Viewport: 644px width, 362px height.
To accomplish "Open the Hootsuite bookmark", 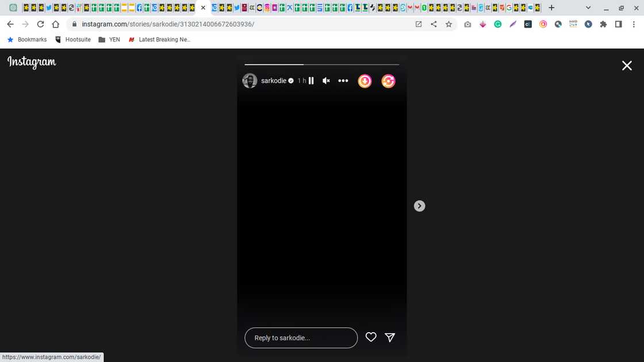I will click(x=72, y=40).
